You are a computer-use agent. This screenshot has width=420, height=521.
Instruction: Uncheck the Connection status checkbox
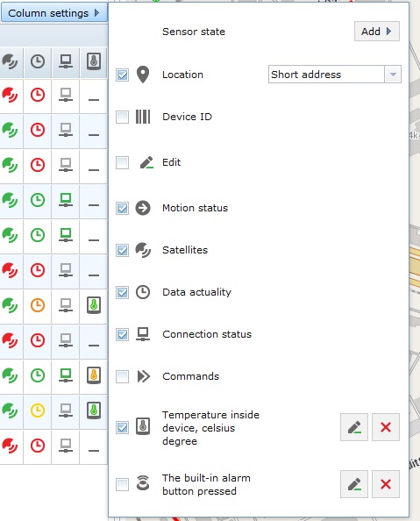pos(122,334)
